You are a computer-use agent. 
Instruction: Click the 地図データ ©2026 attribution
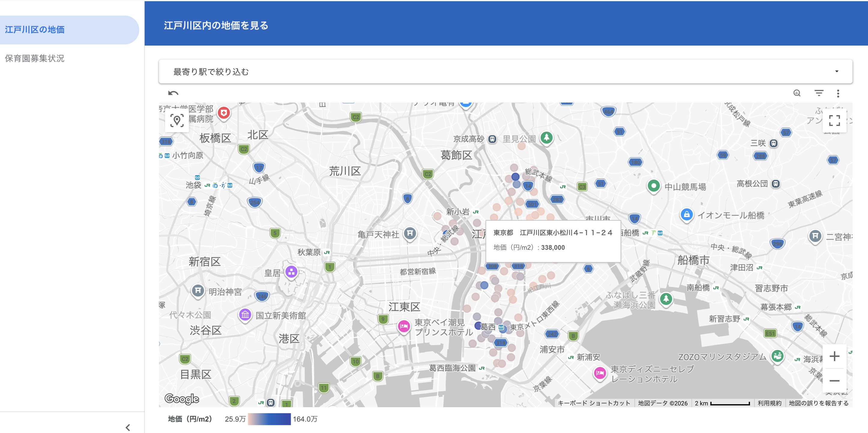(662, 403)
